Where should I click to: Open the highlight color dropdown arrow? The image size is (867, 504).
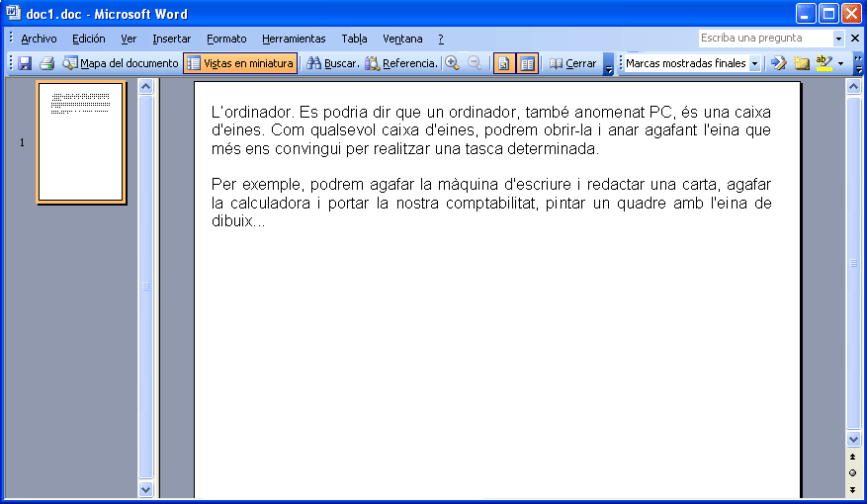[840, 63]
